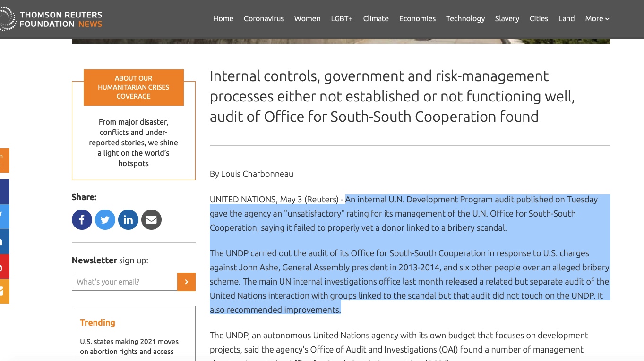This screenshot has height=361, width=644.
Task: Open About Our Humanitarian Crises Coverage box
Action: 134,87
